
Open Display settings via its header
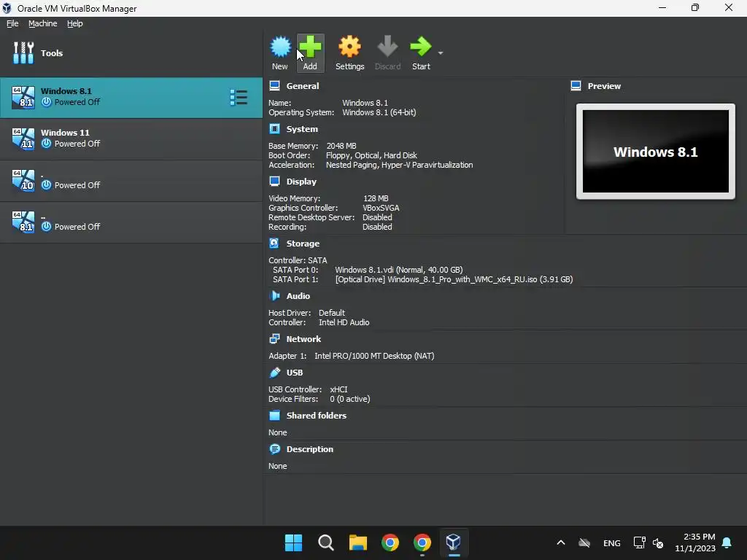point(301,182)
